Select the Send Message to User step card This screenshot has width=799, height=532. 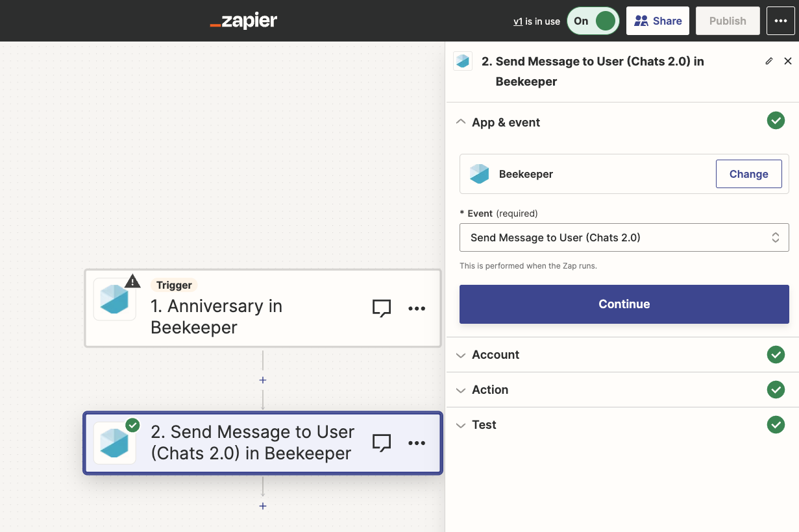click(x=263, y=443)
